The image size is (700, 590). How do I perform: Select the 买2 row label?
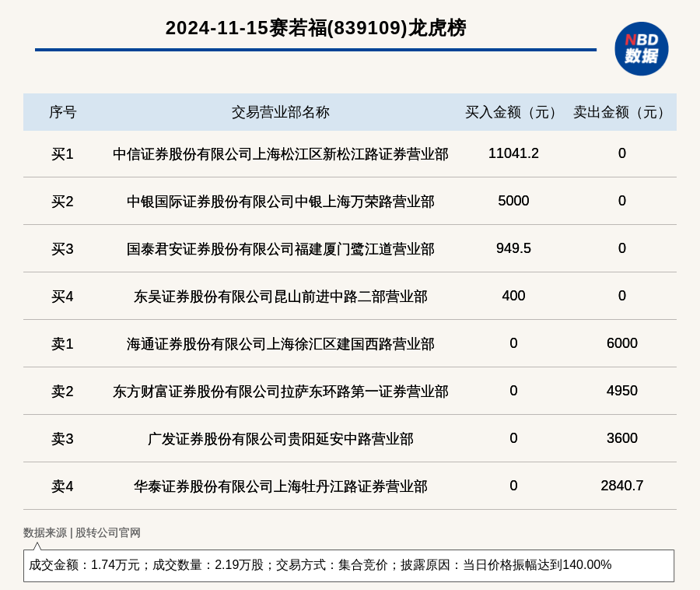[62, 202]
